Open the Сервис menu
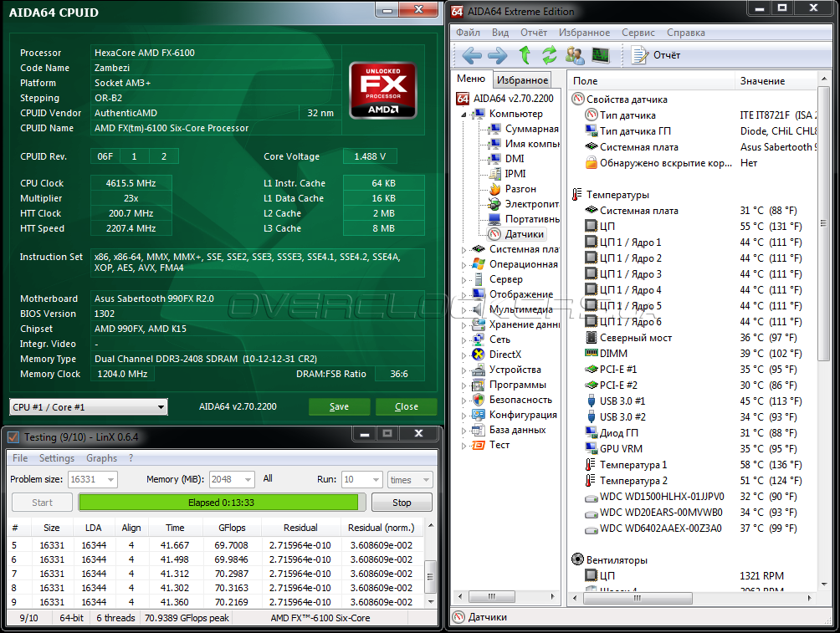Viewport: 840px width, 633px height. (x=638, y=33)
